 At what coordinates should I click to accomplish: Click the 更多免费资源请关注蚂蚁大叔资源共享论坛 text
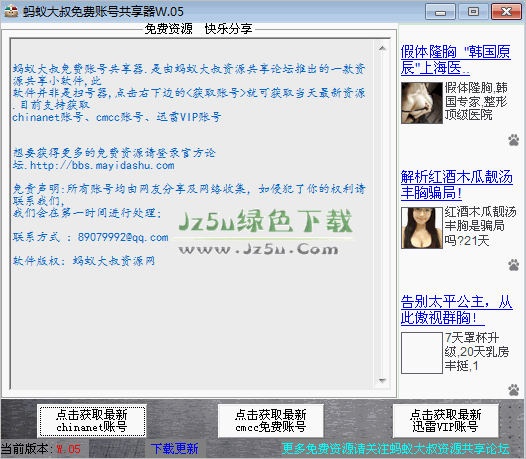click(396, 449)
